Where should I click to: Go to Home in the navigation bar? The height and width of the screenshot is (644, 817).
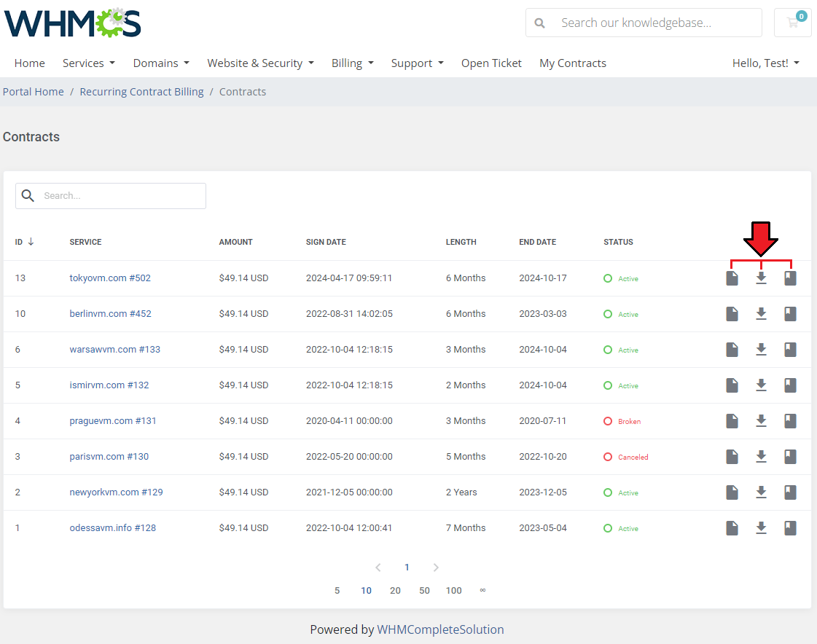tap(30, 63)
